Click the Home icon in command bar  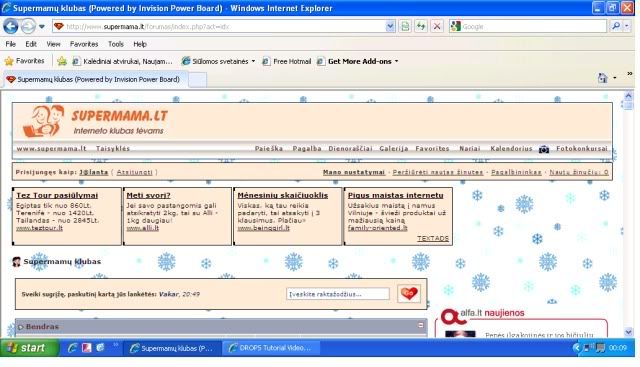(x=602, y=78)
